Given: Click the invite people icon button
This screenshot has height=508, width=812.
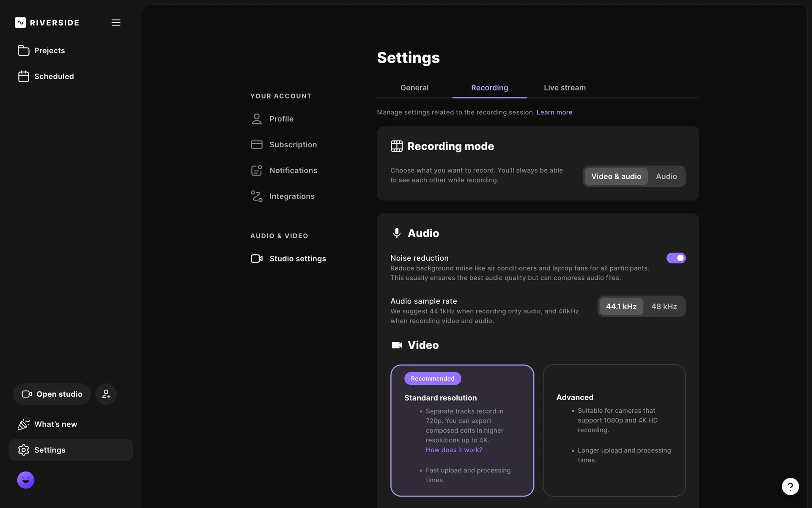Looking at the screenshot, I should [x=106, y=394].
